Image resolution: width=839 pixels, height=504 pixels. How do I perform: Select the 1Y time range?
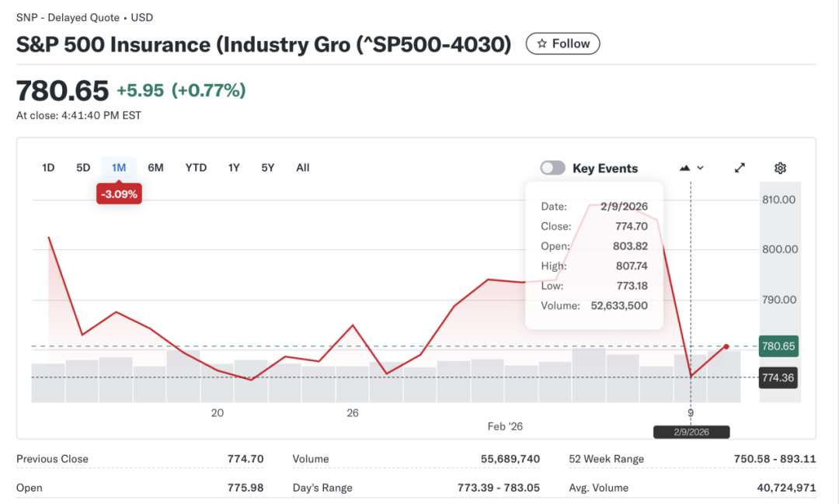click(234, 168)
